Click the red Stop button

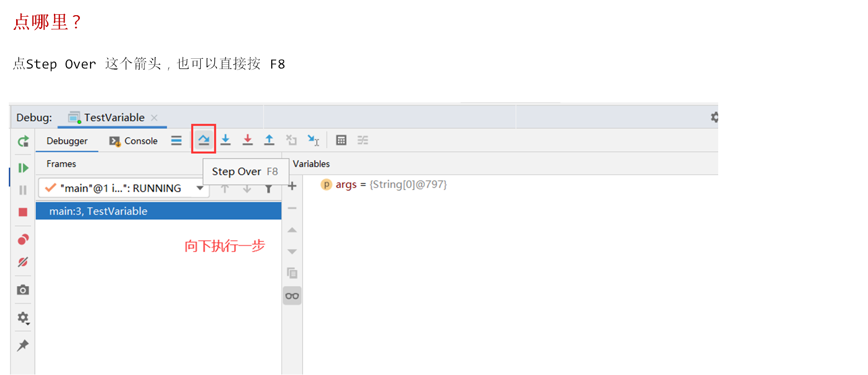pyautogui.click(x=23, y=212)
